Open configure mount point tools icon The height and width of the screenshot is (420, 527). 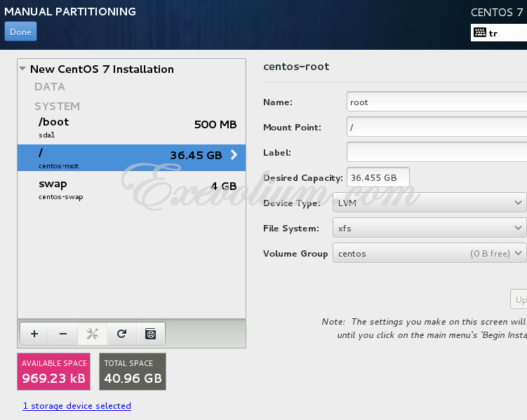point(93,334)
